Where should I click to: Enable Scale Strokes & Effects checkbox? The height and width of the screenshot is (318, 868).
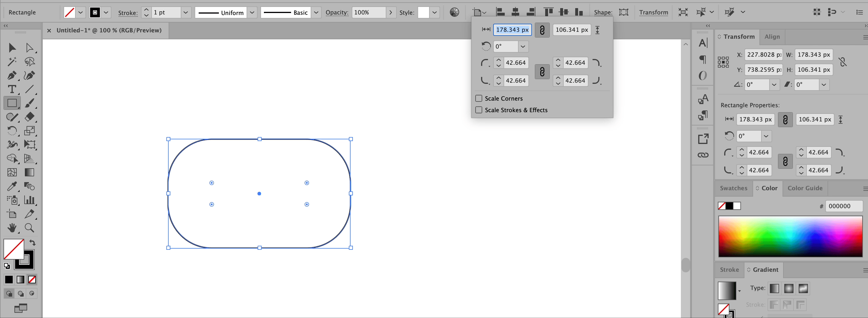pyautogui.click(x=478, y=110)
